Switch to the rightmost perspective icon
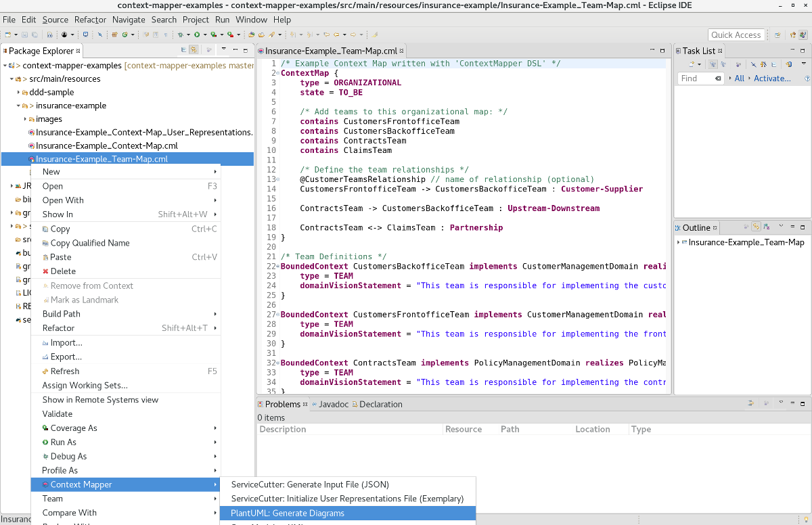 [803, 35]
